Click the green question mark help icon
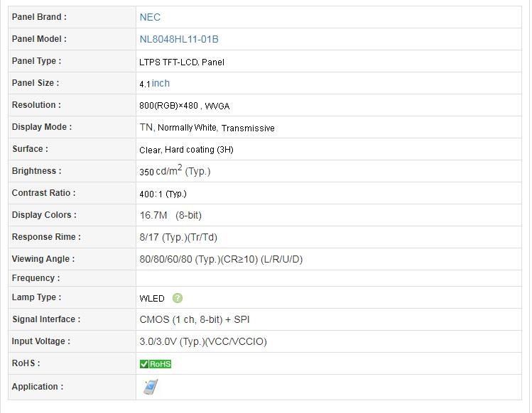Viewport: 532px width, 413px height. pos(178,298)
